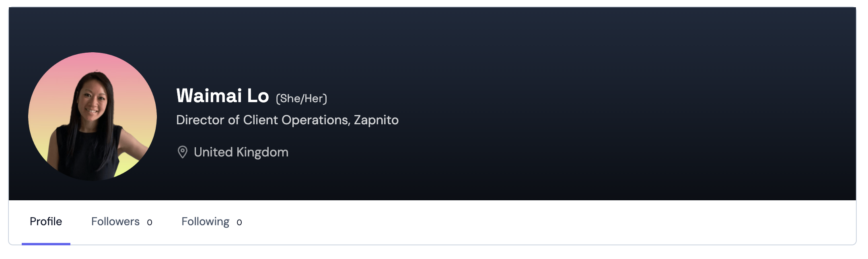The height and width of the screenshot is (259, 868).
Task: Click the surname Lo in the heading
Action: click(258, 96)
